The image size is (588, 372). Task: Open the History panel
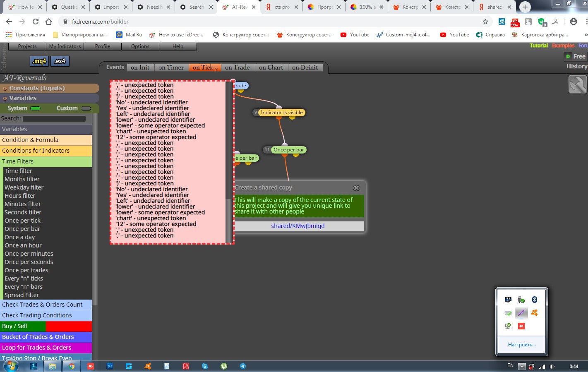[x=577, y=66]
